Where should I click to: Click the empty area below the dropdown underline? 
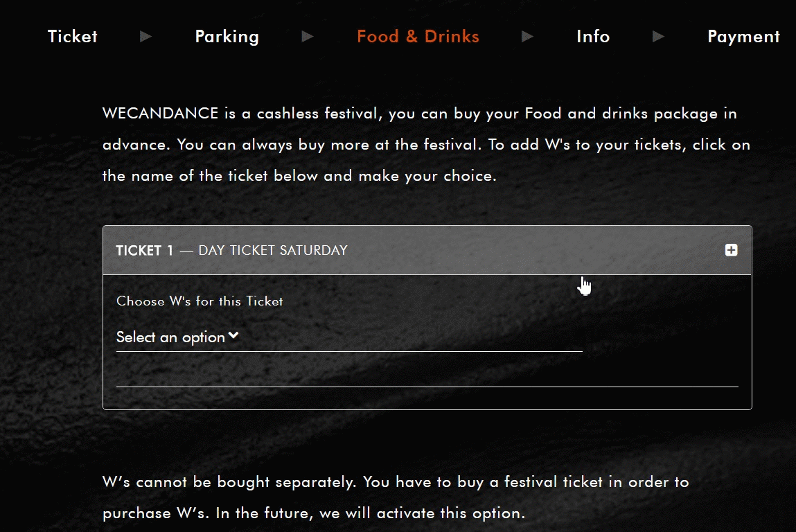[x=427, y=369]
